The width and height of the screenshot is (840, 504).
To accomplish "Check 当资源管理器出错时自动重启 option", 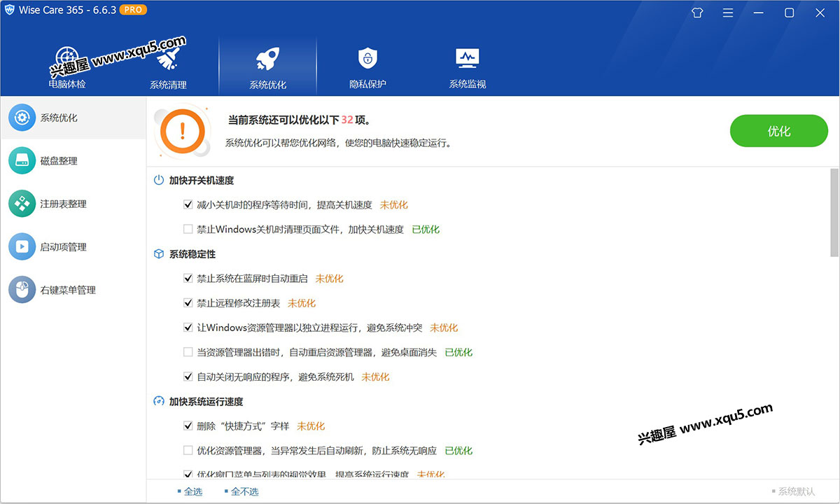I will pyautogui.click(x=188, y=352).
